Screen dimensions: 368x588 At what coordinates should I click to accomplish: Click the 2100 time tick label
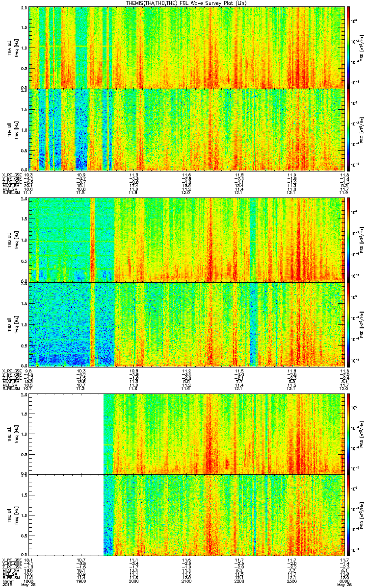coord(187,582)
